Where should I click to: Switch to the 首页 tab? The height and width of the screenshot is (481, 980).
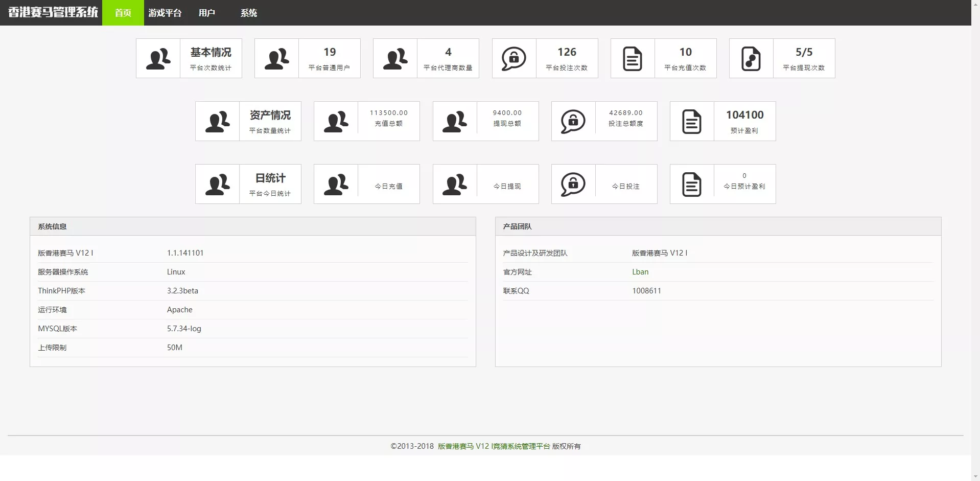tap(122, 13)
